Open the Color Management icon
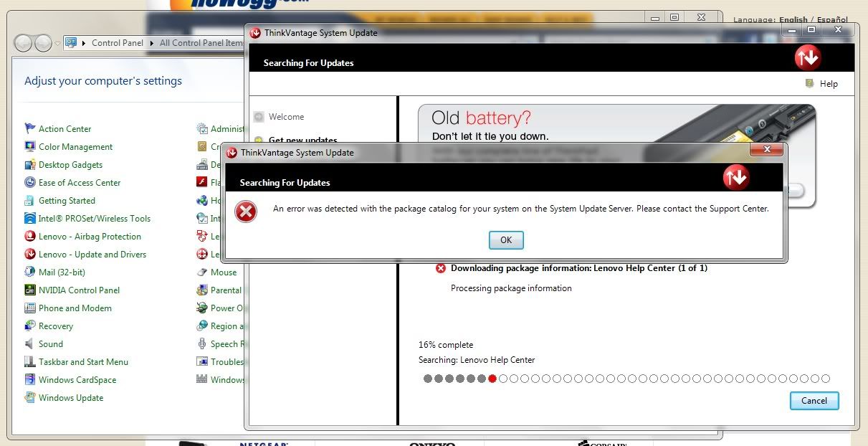Image resolution: width=868 pixels, height=446 pixels. (29, 147)
